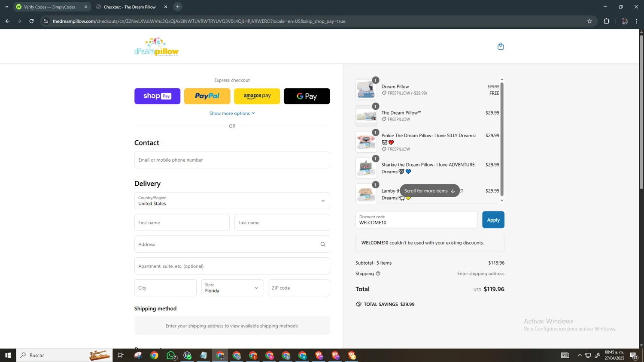Open the Country/Region dropdown
The height and width of the screenshot is (362, 644).
[232, 201]
